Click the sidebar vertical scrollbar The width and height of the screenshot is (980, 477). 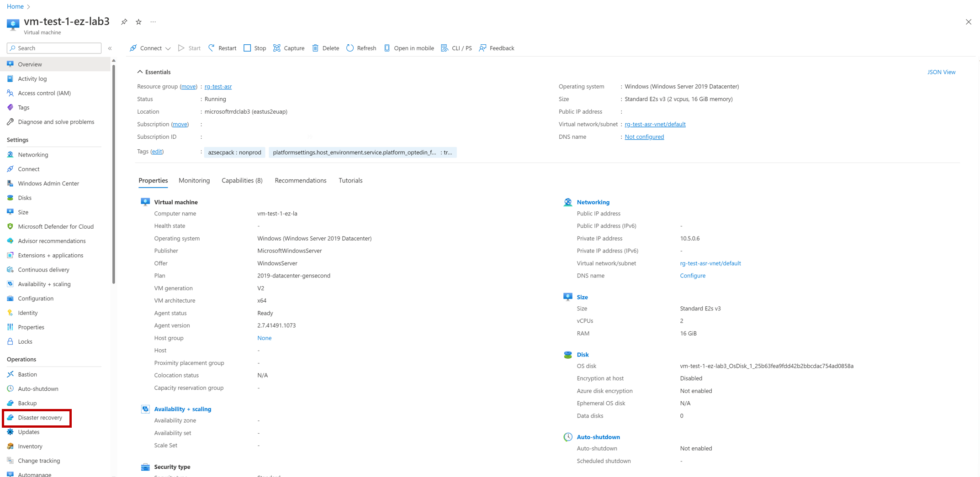pos(114,173)
